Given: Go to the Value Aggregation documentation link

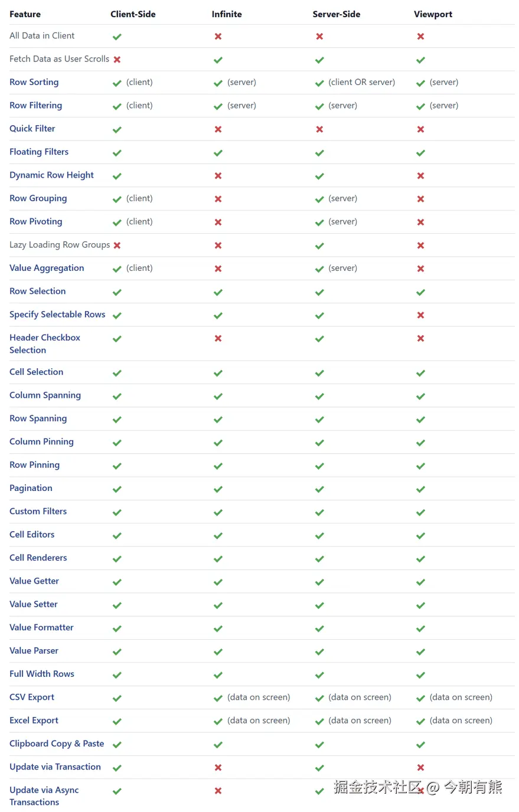Looking at the screenshot, I should [47, 268].
